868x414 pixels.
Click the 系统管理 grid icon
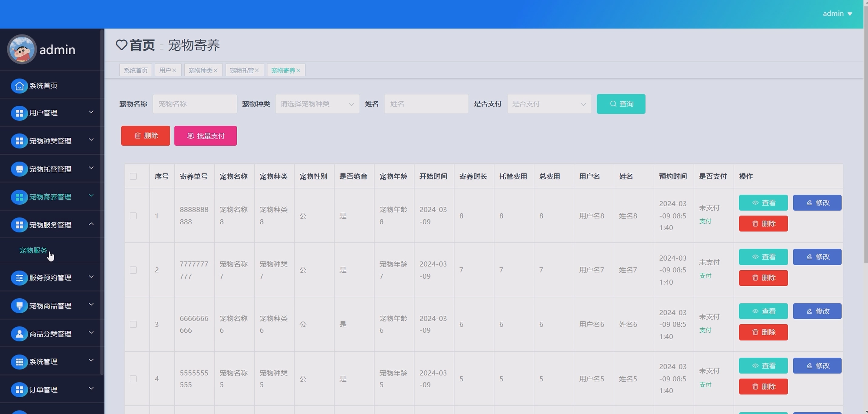19,361
